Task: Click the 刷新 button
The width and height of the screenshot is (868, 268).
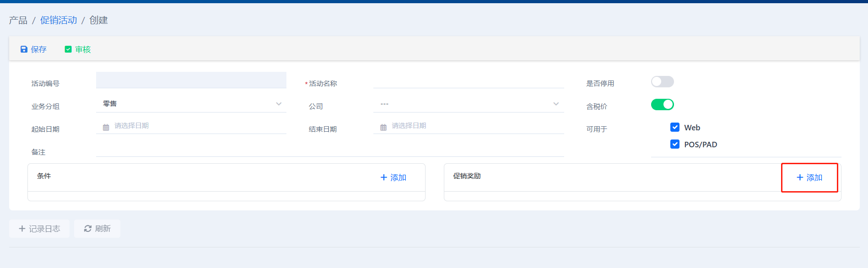Action: 97,229
